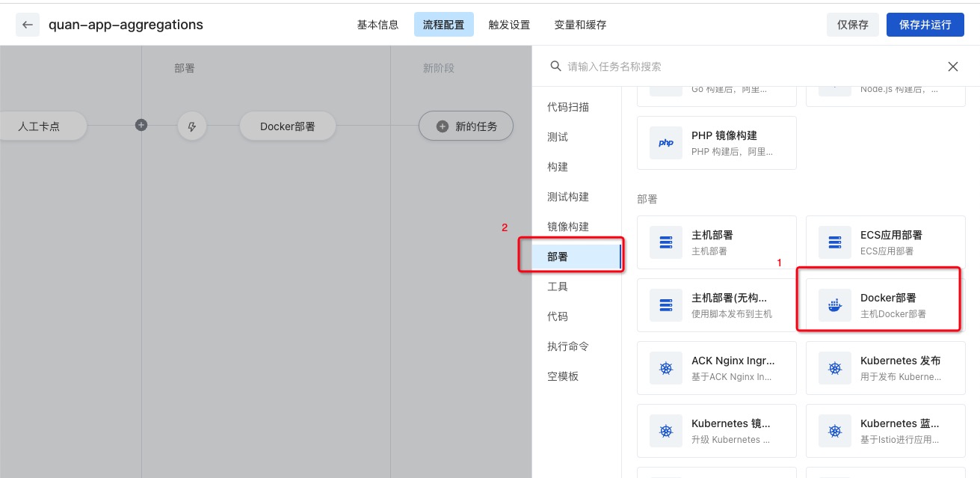This screenshot has width=980, height=478.
Task: Select the Docker部署 pipeline node
Action: pyautogui.click(x=288, y=126)
